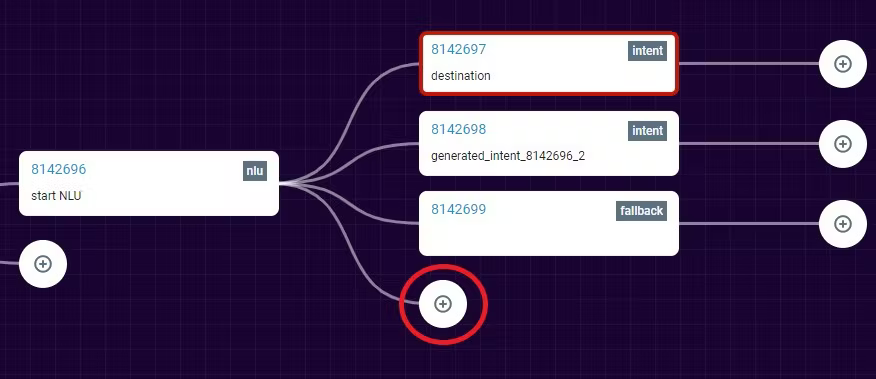Add a step after generated_intent_8142696_2 node
This screenshot has width=876, height=379.
[x=842, y=144]
